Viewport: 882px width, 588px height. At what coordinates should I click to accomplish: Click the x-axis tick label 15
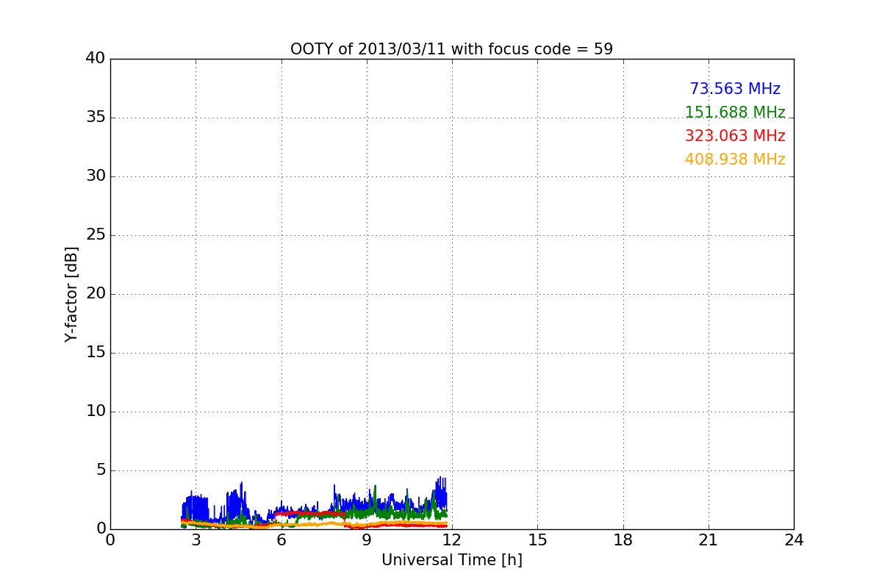[537, 540]
